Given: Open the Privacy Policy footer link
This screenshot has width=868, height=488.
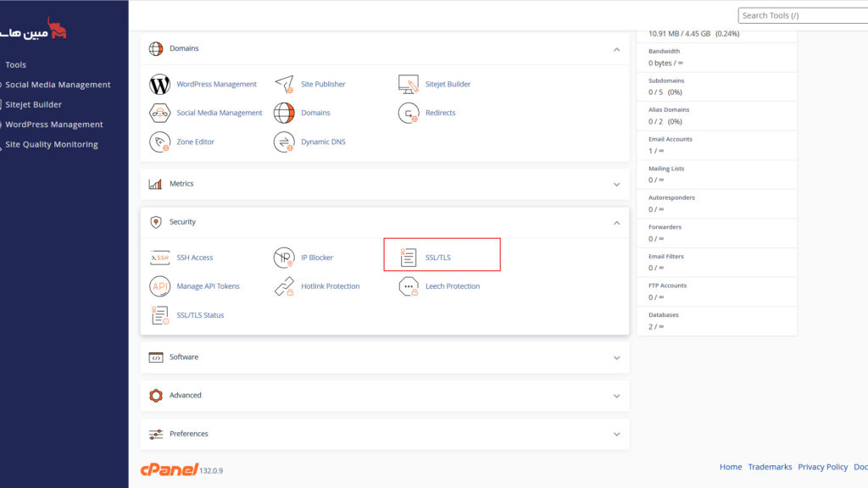Looking at the screenshot, I should coord(822,467).
